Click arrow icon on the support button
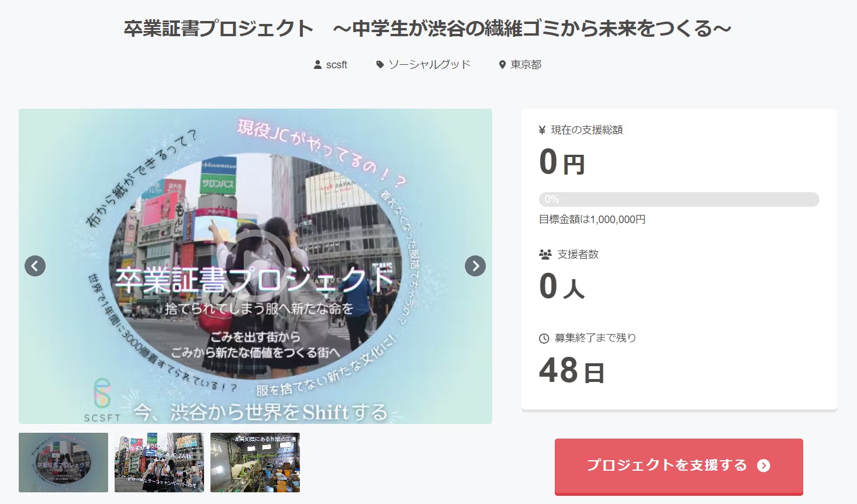 click(763, 465)
